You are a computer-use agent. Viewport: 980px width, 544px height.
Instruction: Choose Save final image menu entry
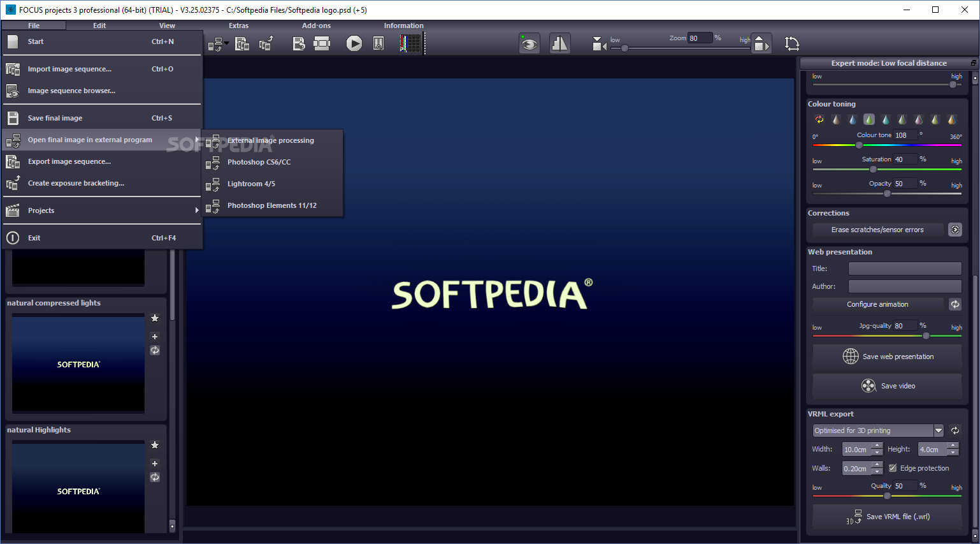[102, 118]
